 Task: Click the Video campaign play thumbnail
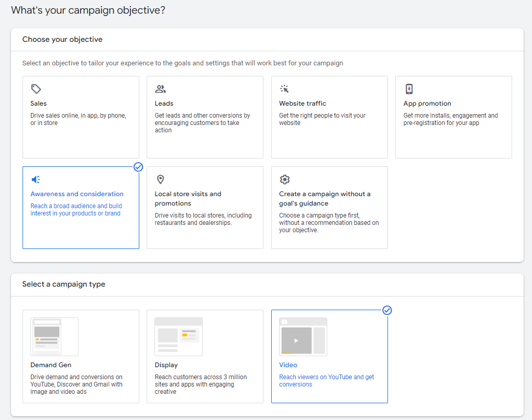303,337
